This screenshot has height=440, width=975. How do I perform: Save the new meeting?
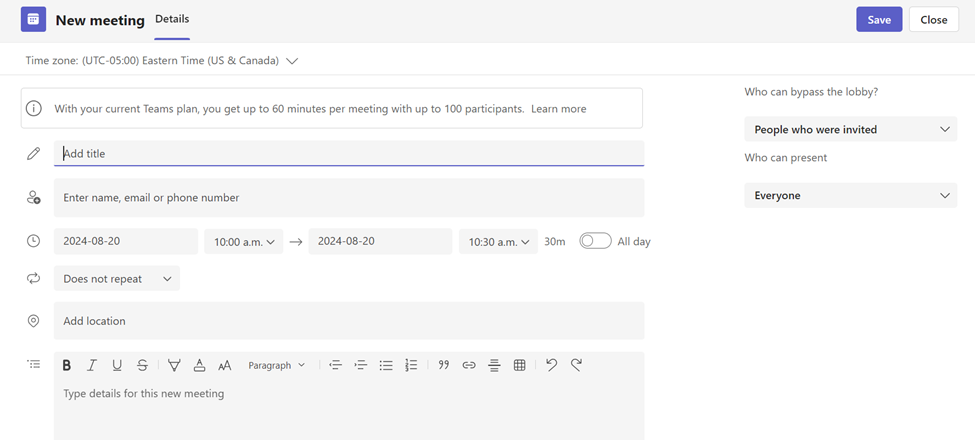879,20
